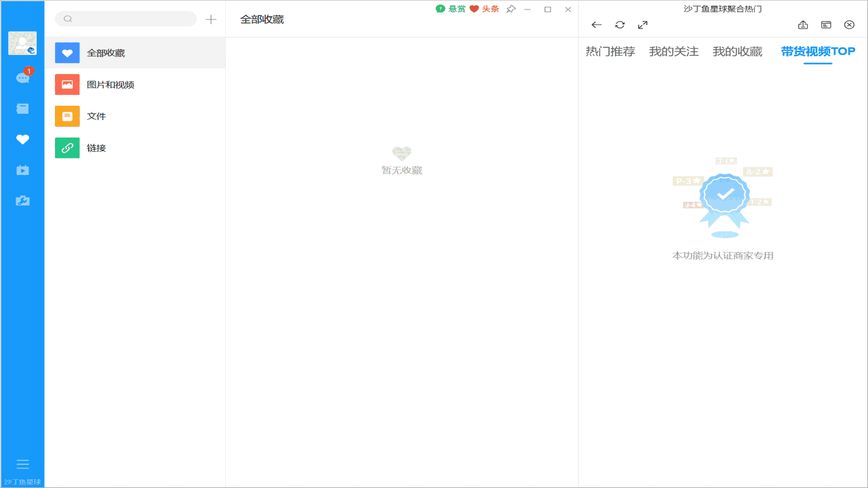The image size is (868, 488).
Task: Switch to the 我的关注 tab
Action: pyautogui.click(x=673, y=52)
